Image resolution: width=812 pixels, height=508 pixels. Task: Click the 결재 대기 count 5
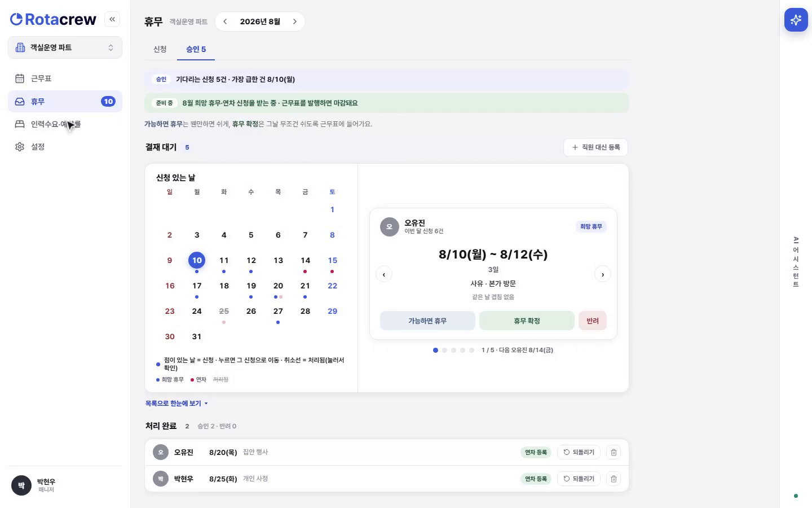pos(187,147)
